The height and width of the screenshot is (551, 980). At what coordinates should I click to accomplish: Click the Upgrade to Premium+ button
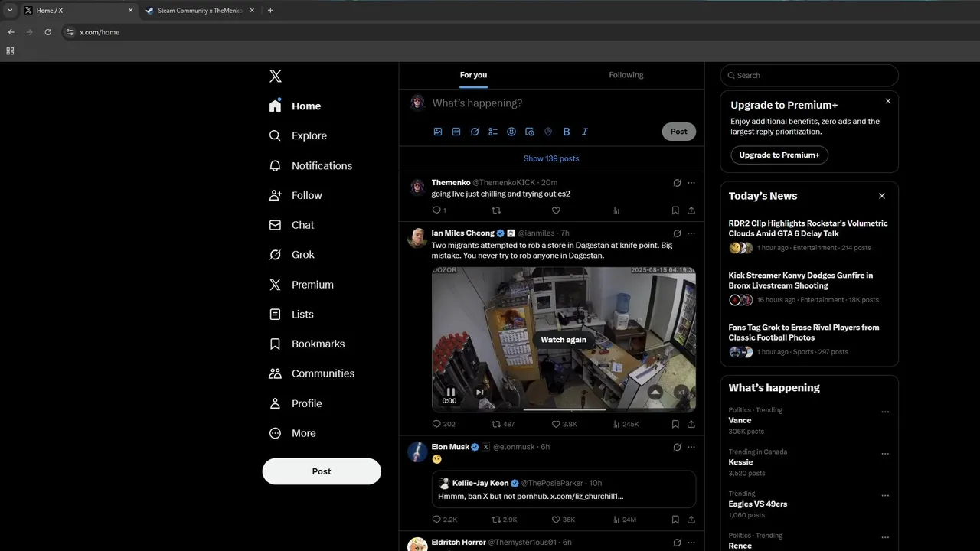779,155
